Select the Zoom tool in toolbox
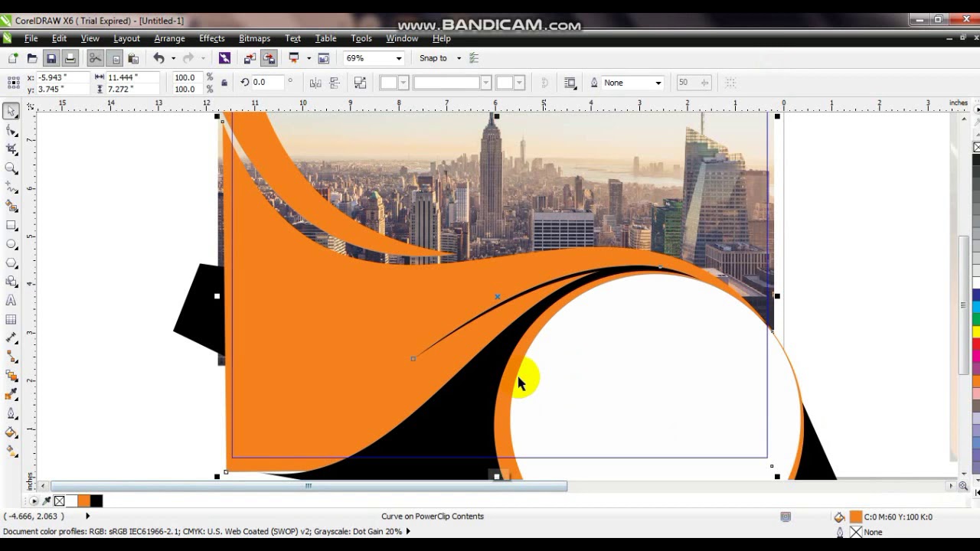 pos(11,168)
